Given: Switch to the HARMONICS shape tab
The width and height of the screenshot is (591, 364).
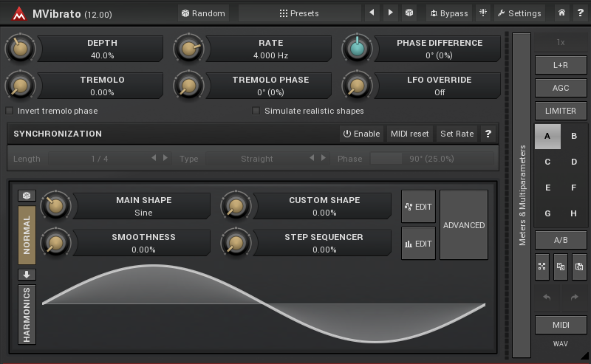Looking at the screenshot, I should point(27,315).
